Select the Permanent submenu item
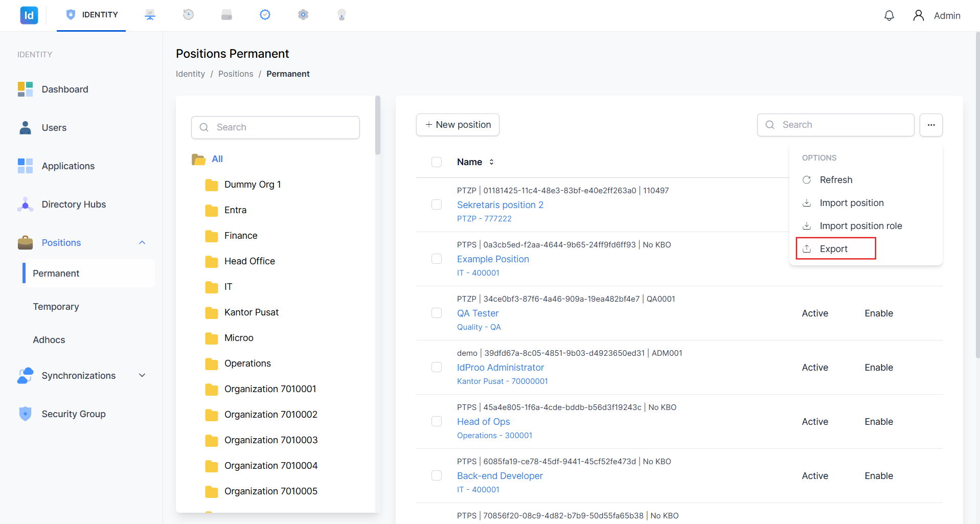 [88, 274]
